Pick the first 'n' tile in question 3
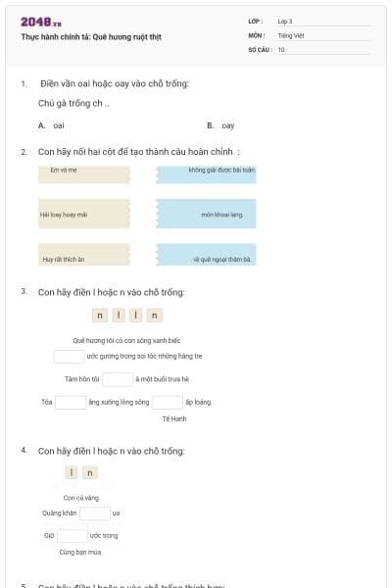392x588 pixels. pyautogui.click(x=100, y=316)
